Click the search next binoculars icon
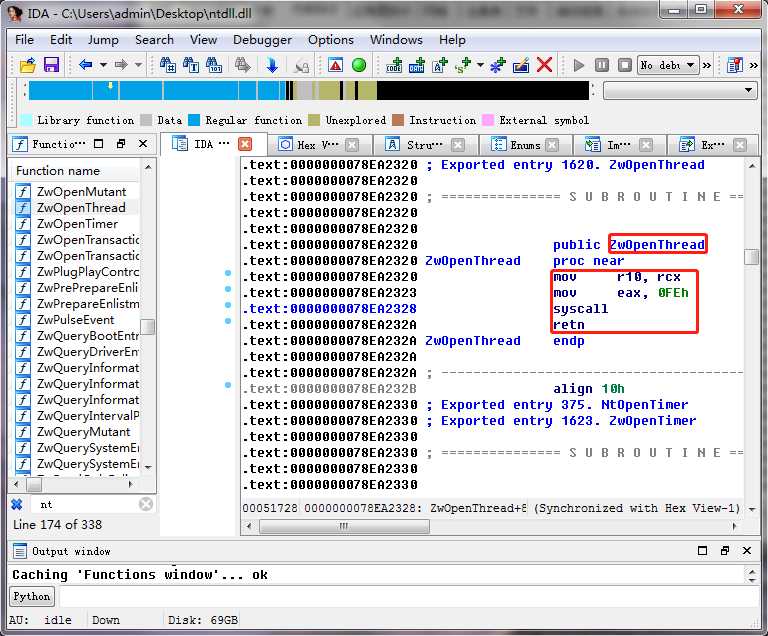Screen dimensions: 768x636 [242, 65]
